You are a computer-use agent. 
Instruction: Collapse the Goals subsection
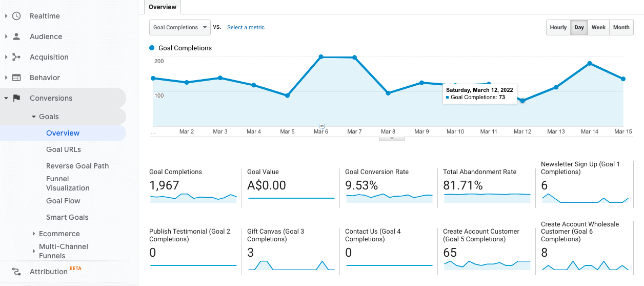[34, 117]
